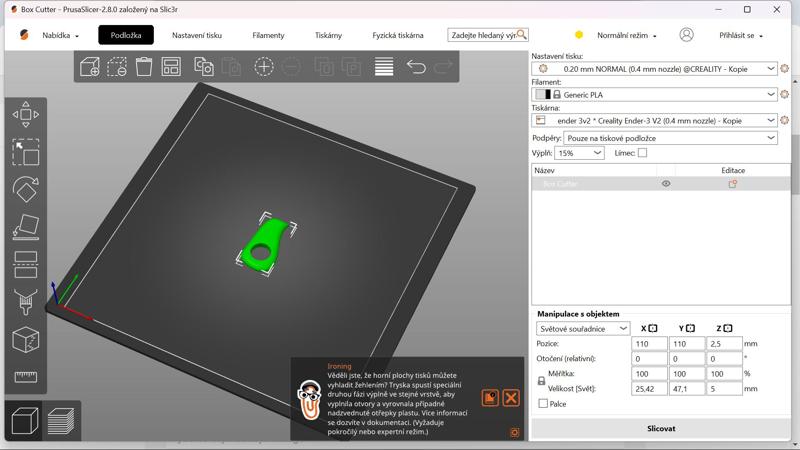Select the Seam painting cube tool
This screenshot has width=800, height=450.
coord(26,340)
